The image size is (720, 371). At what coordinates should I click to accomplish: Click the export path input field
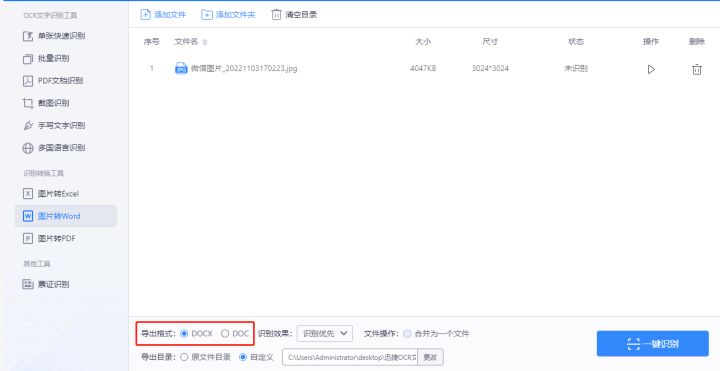pos(350,357)
